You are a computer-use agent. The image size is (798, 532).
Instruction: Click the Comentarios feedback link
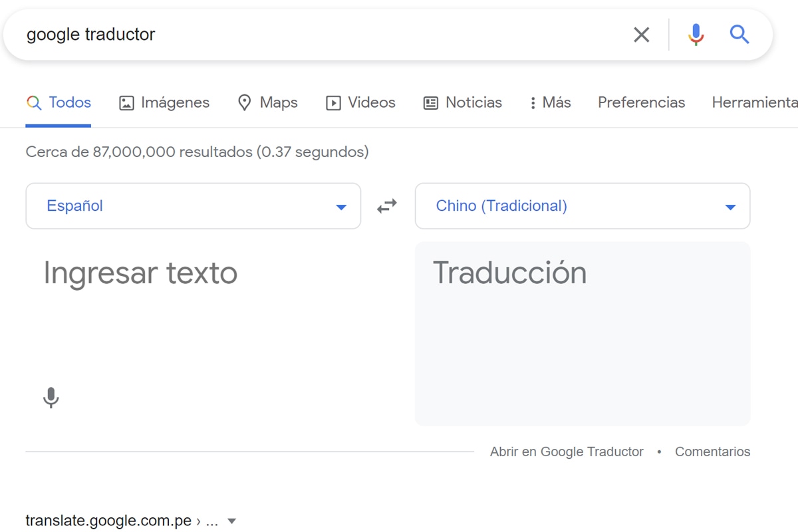point(712,452)
